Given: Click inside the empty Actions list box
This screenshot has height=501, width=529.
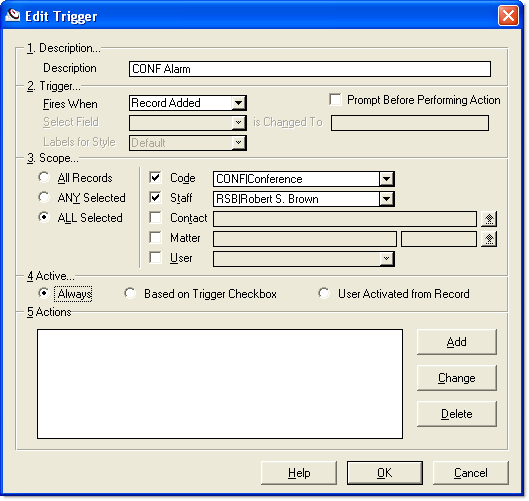Looking at the screenshot, I should pyautogui.click(x=220, y=384).
